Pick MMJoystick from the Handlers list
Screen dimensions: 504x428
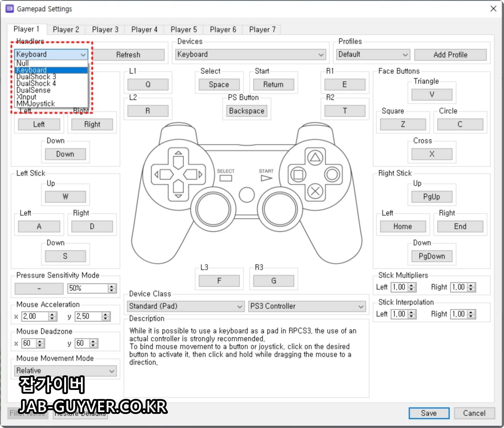click(51, 104)
